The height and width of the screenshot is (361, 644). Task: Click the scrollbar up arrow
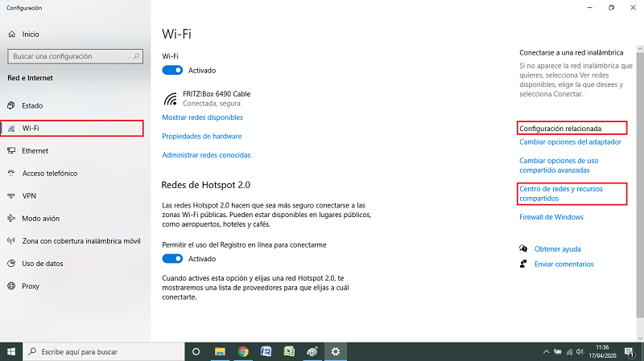pos(640,49)
